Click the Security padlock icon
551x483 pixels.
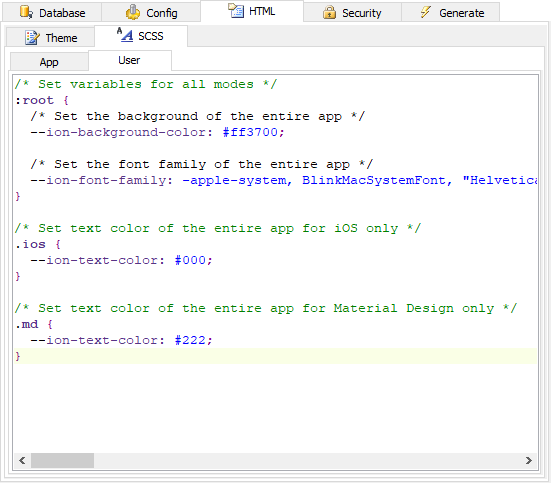tap(329, 12)
